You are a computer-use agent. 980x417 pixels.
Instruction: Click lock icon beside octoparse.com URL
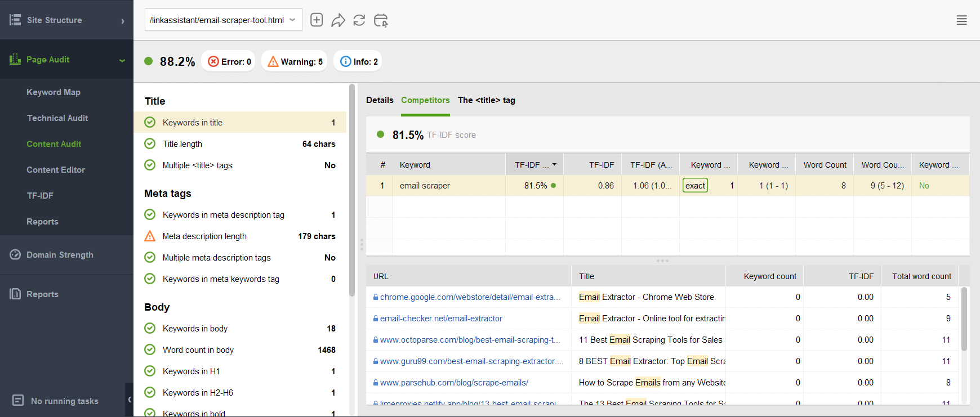click(x=376, y=340)
